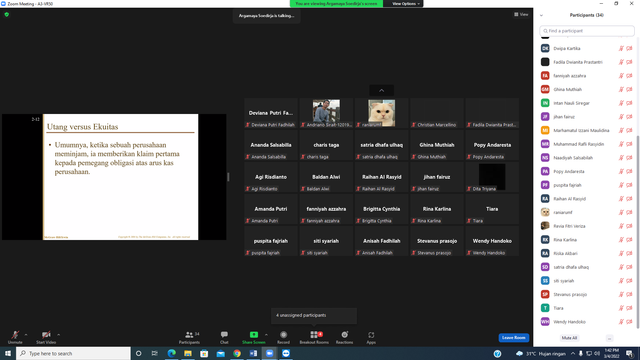Open the taskbar clock showing 1:42 PM
This screenshot has width=640, height=360.
pos(611,353)
